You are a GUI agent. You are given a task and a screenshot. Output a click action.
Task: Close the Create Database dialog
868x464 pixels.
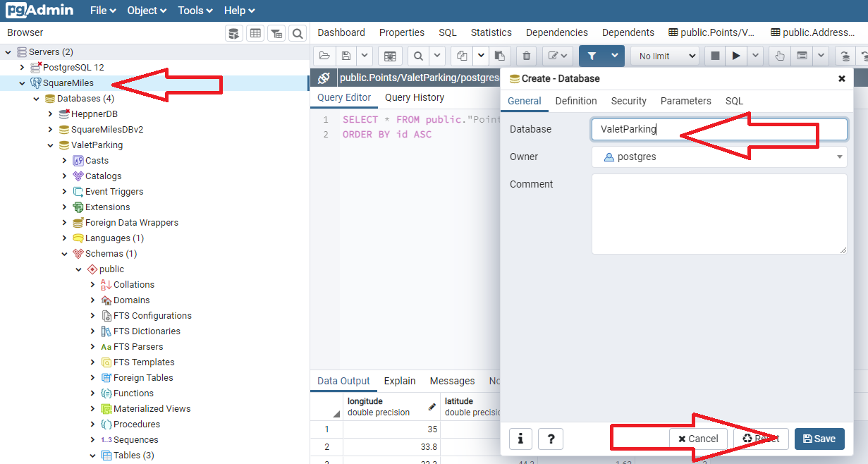click(x=841, y=79)
